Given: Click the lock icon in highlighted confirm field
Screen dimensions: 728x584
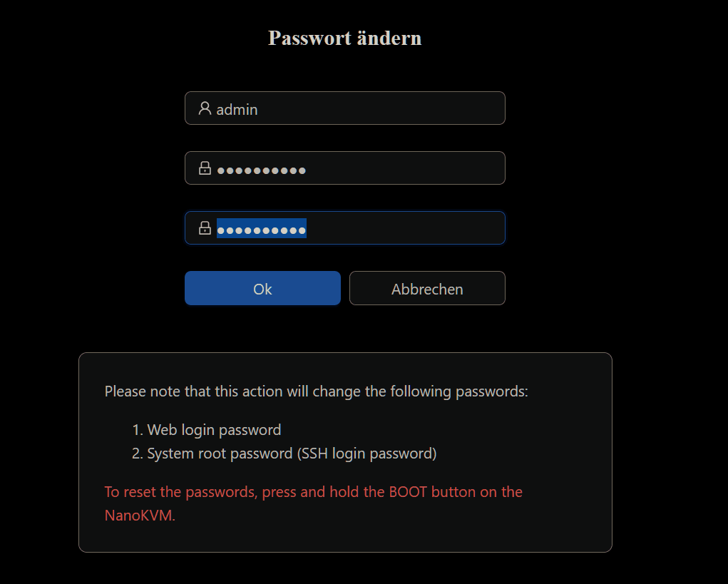Looking at the screenshot, I should coord(205,228).
